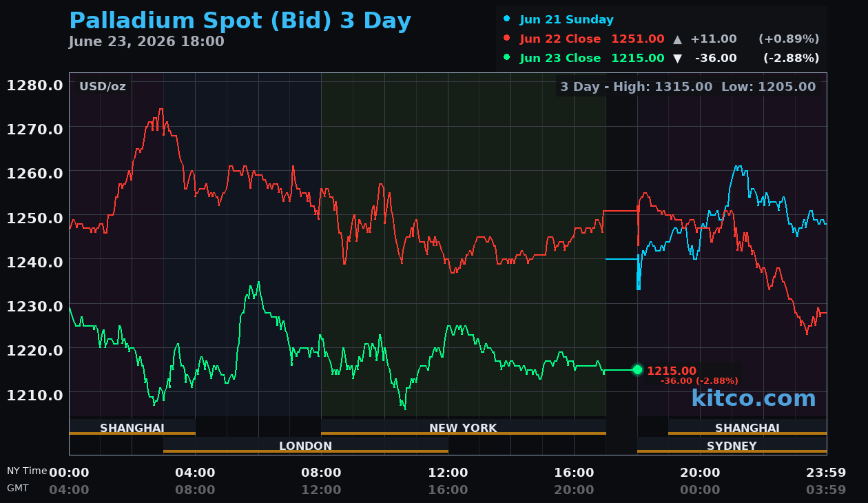
Task: Select the green current price marker dot
Action: (637, 370)
